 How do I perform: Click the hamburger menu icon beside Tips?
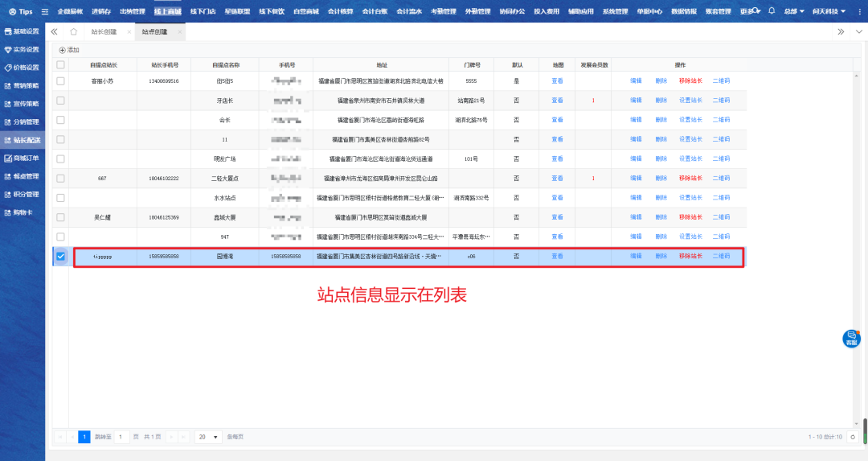click(x=45, y=11)
